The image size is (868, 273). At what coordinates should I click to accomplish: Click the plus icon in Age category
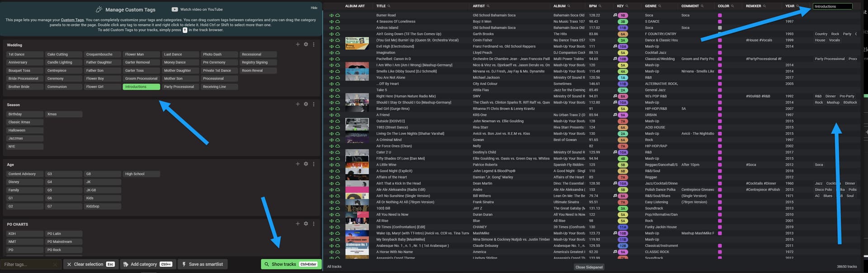pos(297,164)
